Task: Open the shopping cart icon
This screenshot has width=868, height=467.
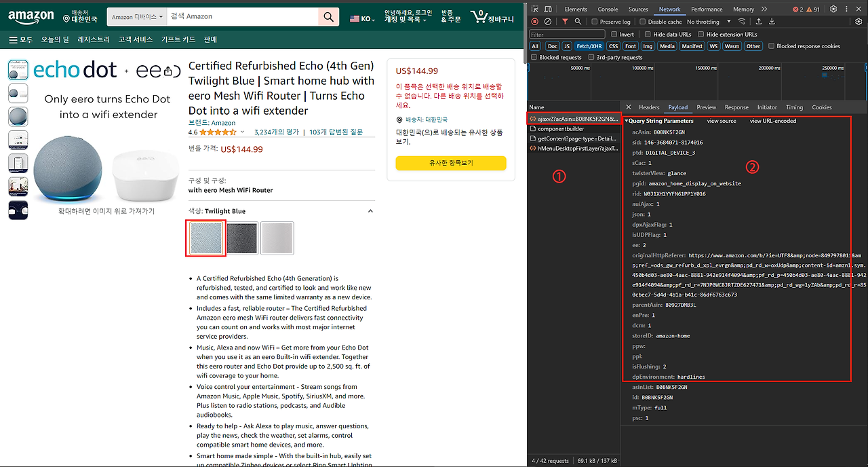Action: coord(492,16)
